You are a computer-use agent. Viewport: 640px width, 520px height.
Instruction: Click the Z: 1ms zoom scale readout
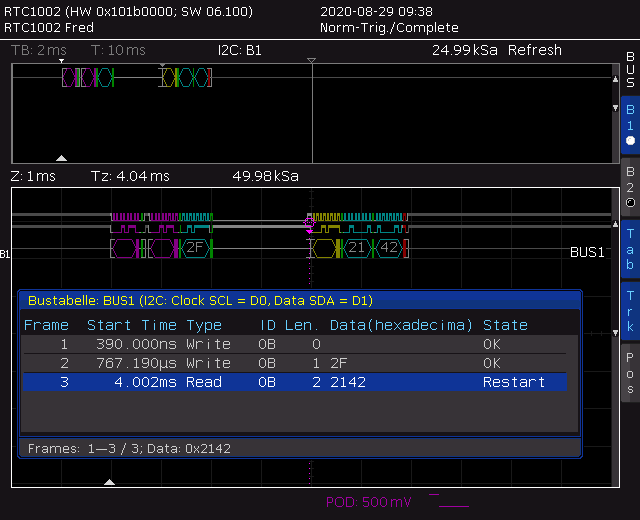33,176
